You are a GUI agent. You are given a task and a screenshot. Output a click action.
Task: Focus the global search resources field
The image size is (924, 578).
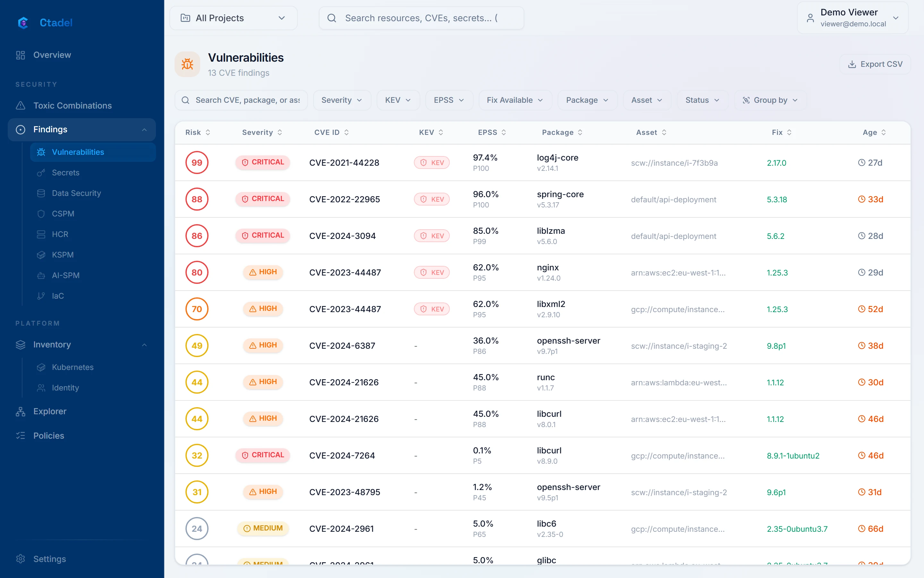pyautogui.click(x=421, y=18)
